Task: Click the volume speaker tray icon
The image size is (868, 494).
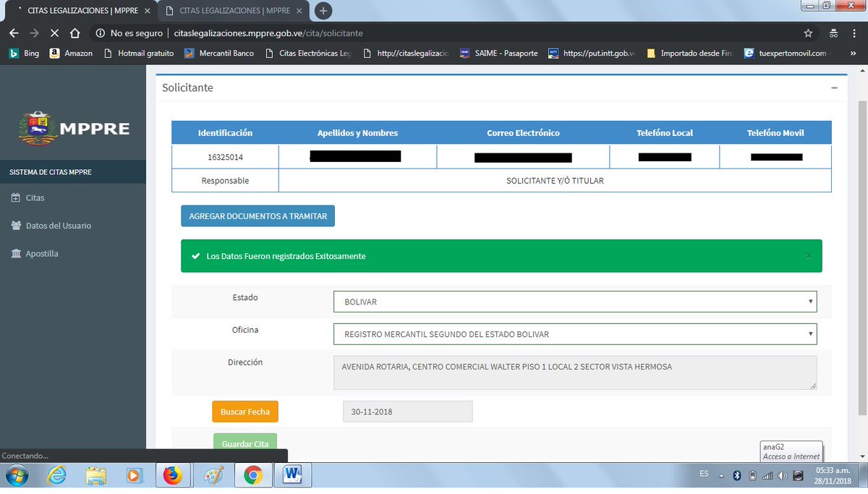Action: click(x=783, y=475)
